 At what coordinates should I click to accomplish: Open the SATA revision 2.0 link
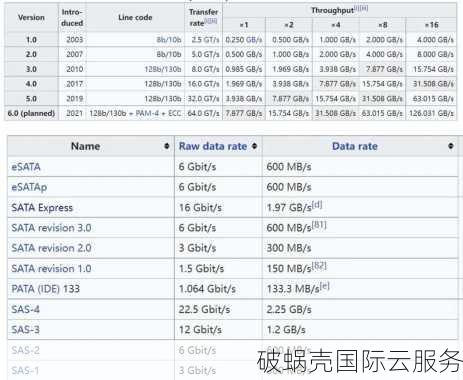tap(51, 248)
